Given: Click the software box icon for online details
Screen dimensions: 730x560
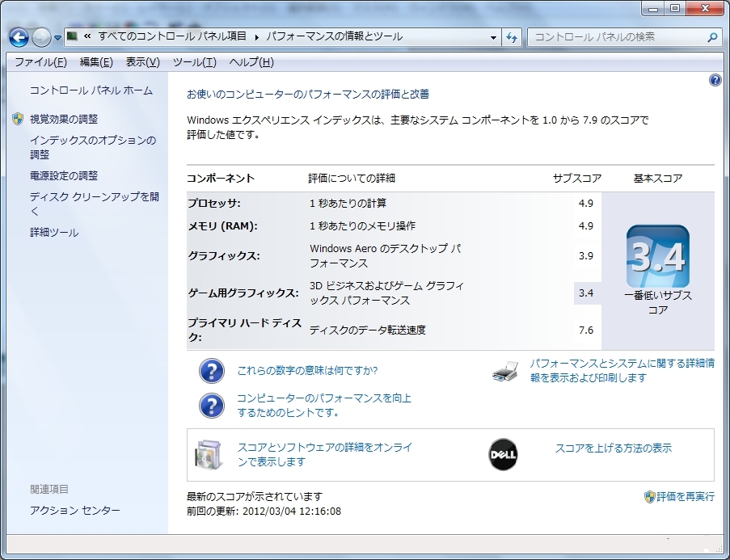Looking at the screenshot, I should (x=207, y=455).
